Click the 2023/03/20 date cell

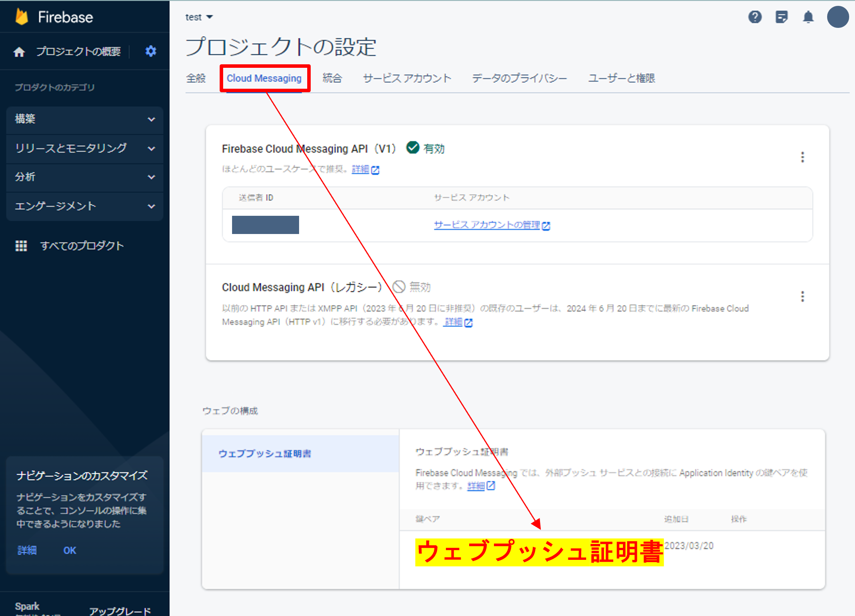(689, 546)
